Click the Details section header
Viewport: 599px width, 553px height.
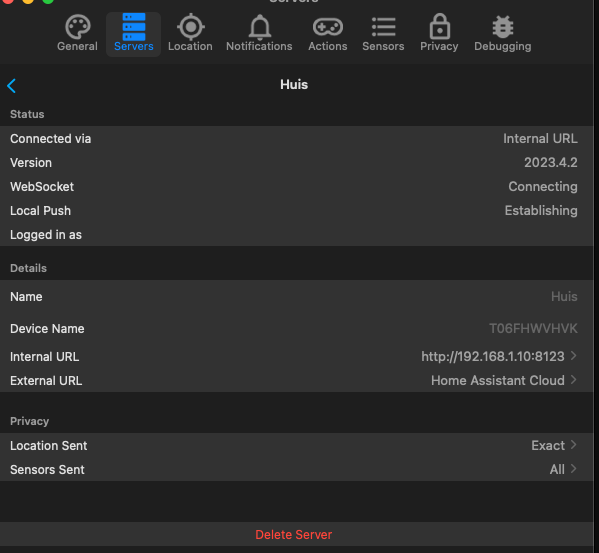click(x=28, y=268)
